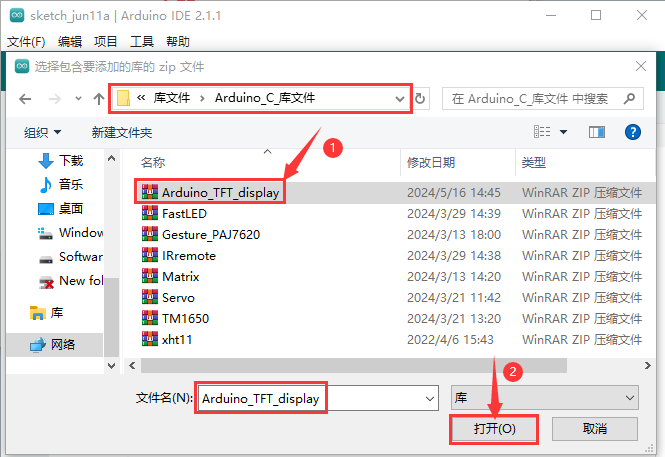Open the 帮助 menu

[178, 42]
